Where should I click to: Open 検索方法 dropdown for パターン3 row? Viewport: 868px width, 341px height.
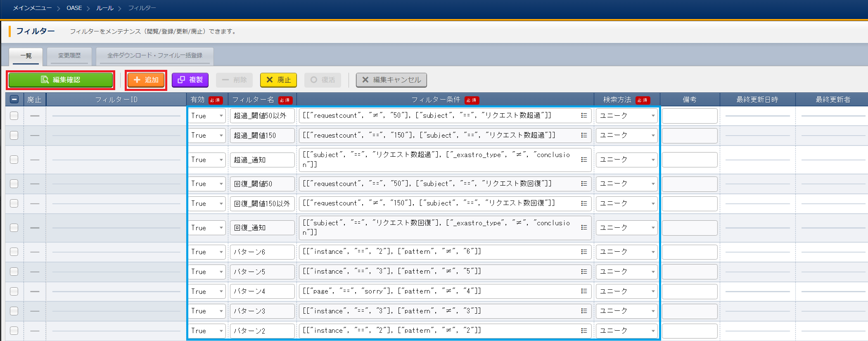(x=626, y=311)
